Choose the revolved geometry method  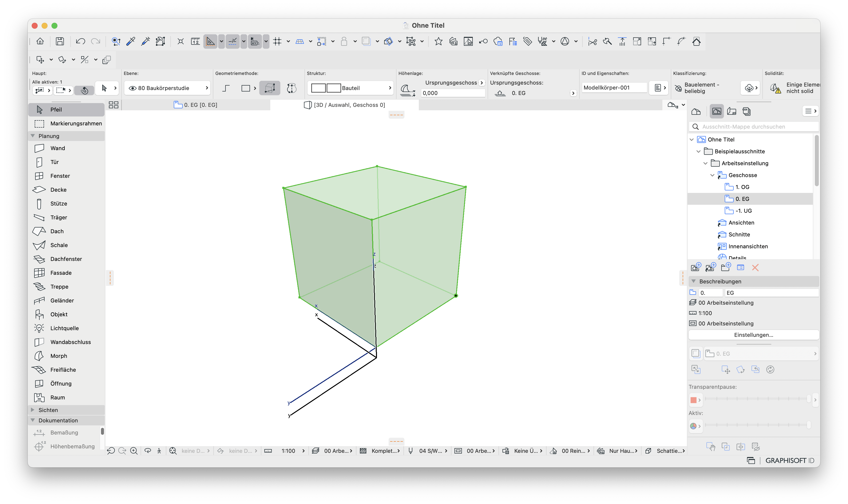click(x=291, y=88)
